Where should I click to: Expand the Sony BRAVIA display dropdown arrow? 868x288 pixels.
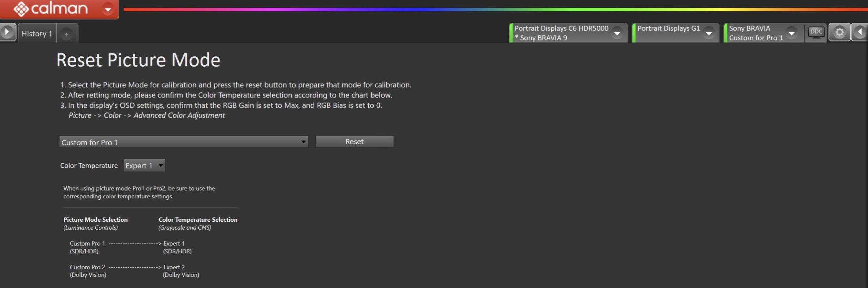click(791, 33)
